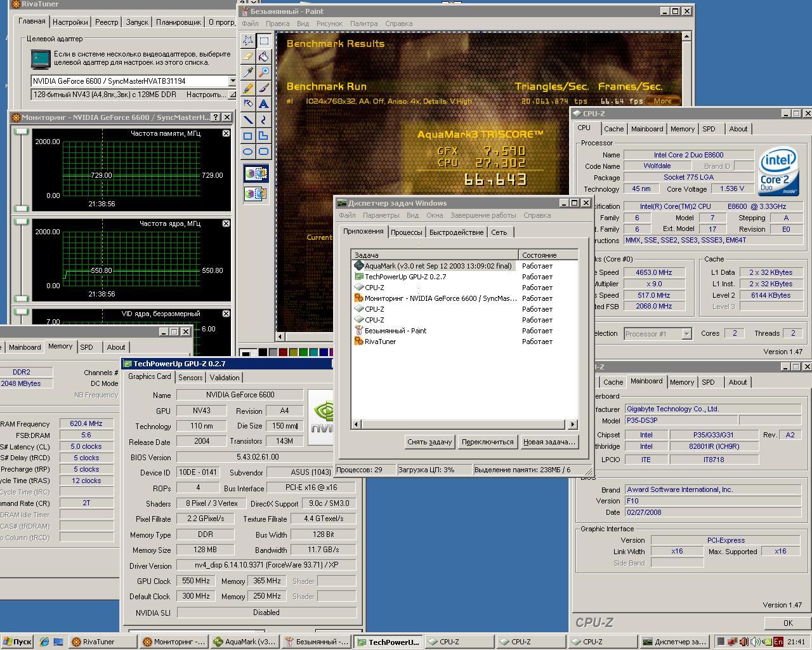Click the Снять задачу button
Viewport: 812px width, 650px height.
coord(429,442)
